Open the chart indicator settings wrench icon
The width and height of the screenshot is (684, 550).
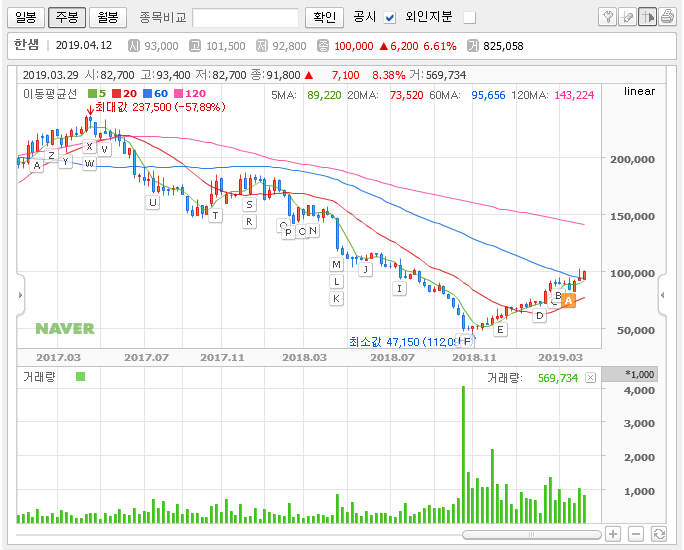coord(607,17)
